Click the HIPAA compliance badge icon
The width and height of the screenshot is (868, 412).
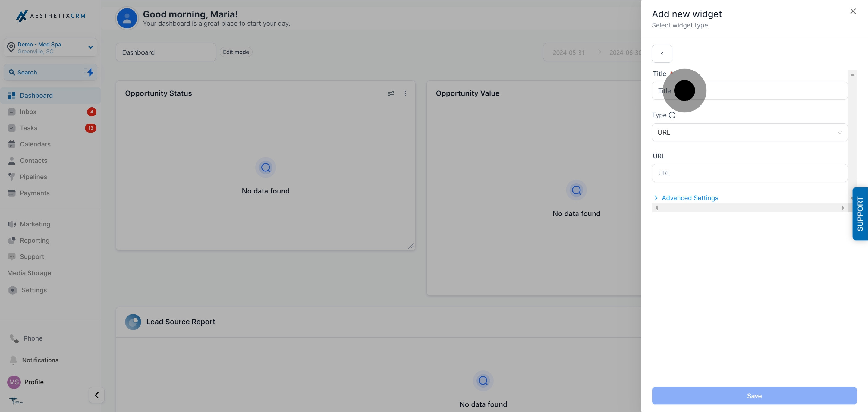15,401
